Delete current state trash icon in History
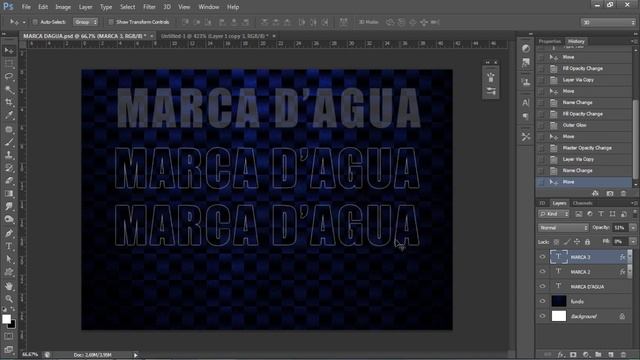640x360 pixels. click(623, 193)
